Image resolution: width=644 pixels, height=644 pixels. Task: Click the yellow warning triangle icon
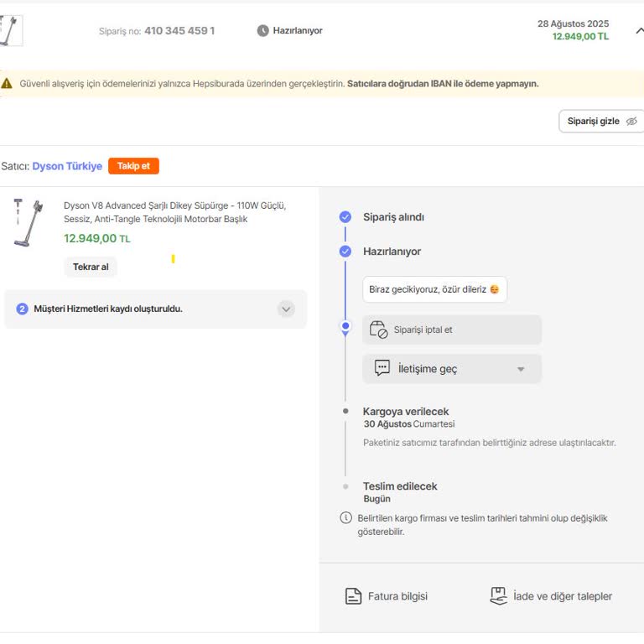(x=7, y=84)
